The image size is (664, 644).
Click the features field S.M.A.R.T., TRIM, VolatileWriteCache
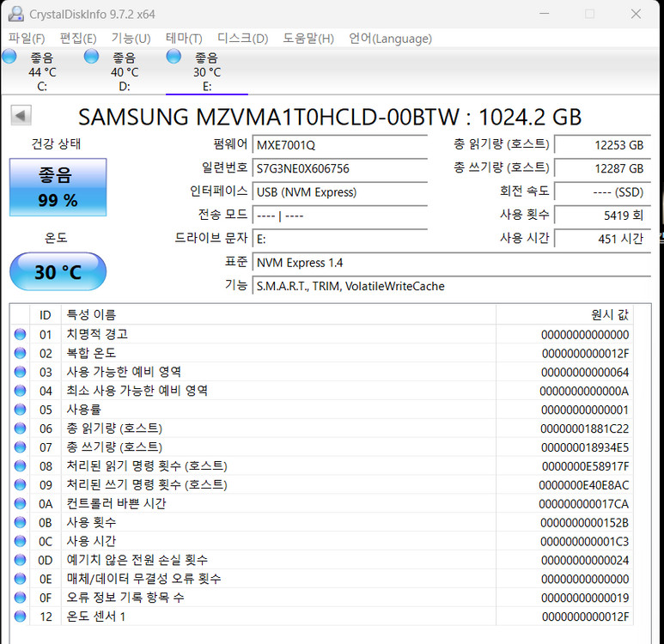click(452, 286)
